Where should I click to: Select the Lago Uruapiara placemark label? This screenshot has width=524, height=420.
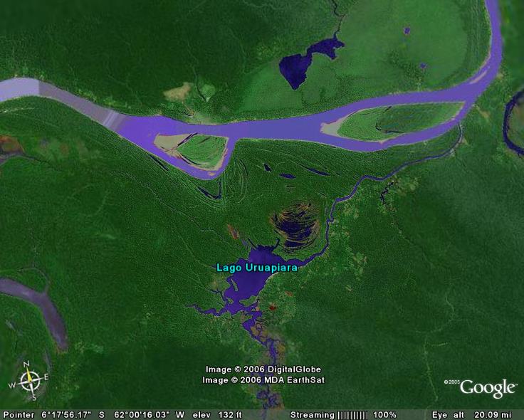pos(256,268)
